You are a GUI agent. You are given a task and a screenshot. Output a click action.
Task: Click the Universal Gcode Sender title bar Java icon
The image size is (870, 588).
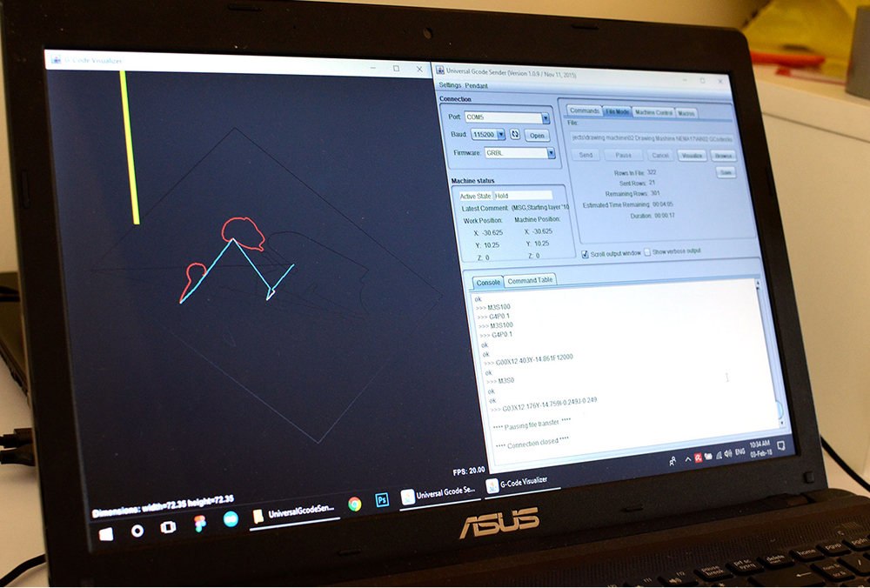[440, 70]
